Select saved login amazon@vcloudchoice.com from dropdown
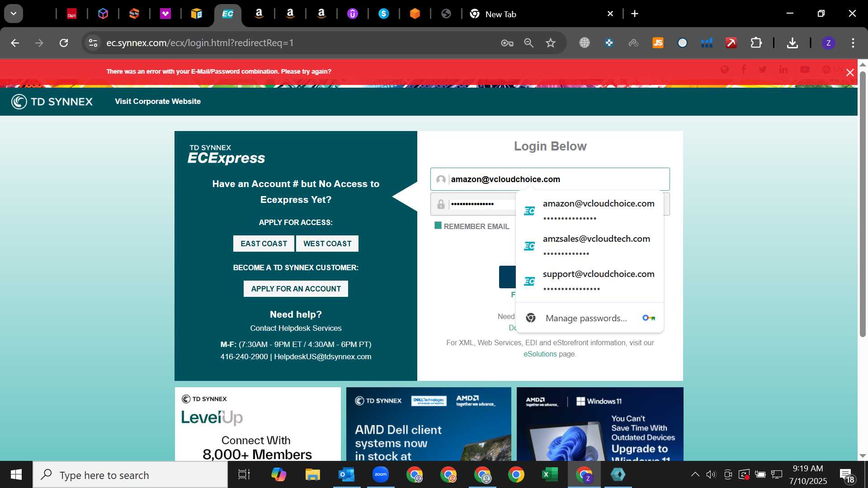The height and width of the screenshot is (488, 868). 590,210
